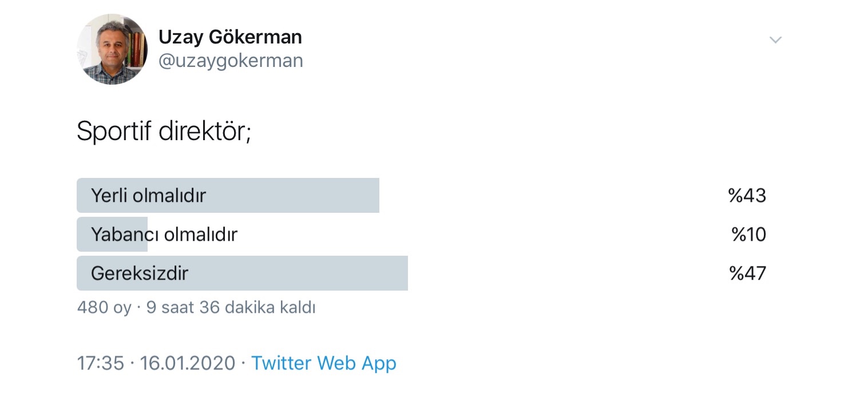This screenshot has height=393, width=868.
Task: Click the 17:35 tweet timestamp
Action: click(x=100, y=363)
